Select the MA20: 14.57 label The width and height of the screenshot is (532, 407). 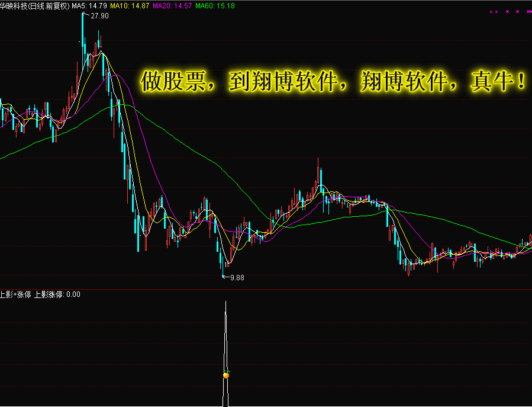click(x=172, y=6)
